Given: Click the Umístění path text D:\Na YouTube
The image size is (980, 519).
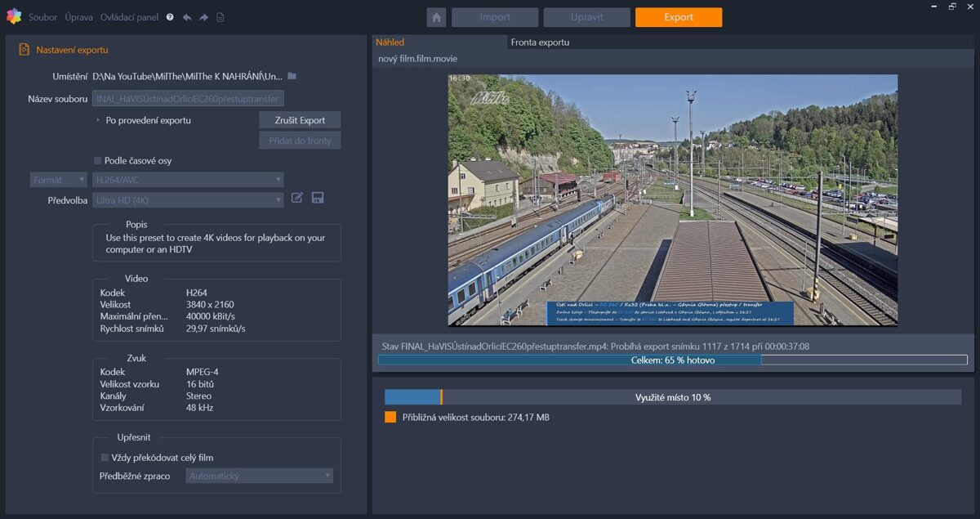Looking at the screenshot, I should [x=188, y=76].
